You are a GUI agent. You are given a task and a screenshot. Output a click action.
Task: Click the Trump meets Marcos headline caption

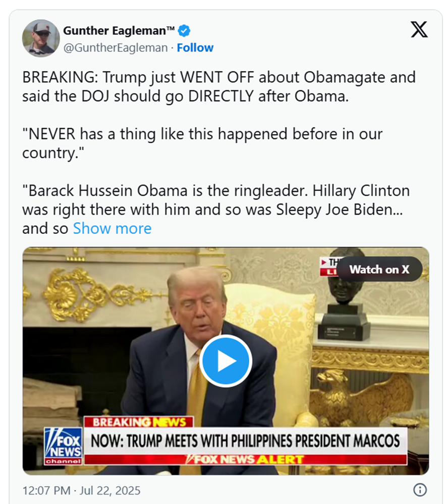click(x=245, y=441)
